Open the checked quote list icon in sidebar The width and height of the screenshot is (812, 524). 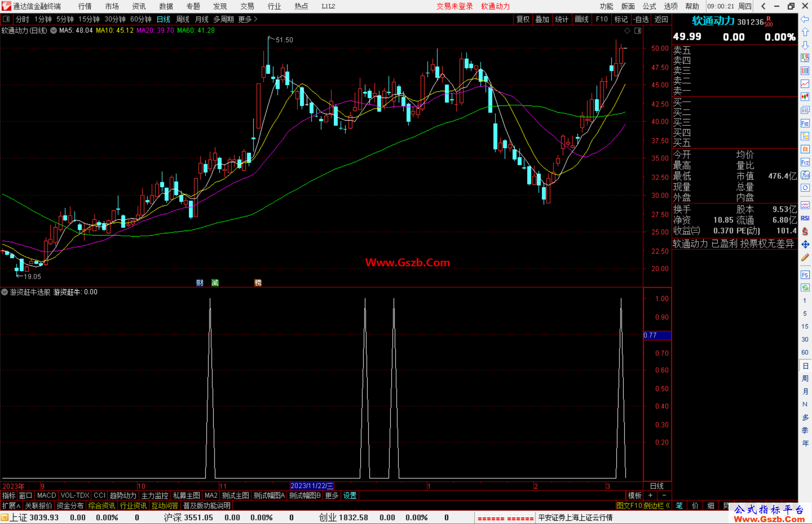tap(805, 58)
